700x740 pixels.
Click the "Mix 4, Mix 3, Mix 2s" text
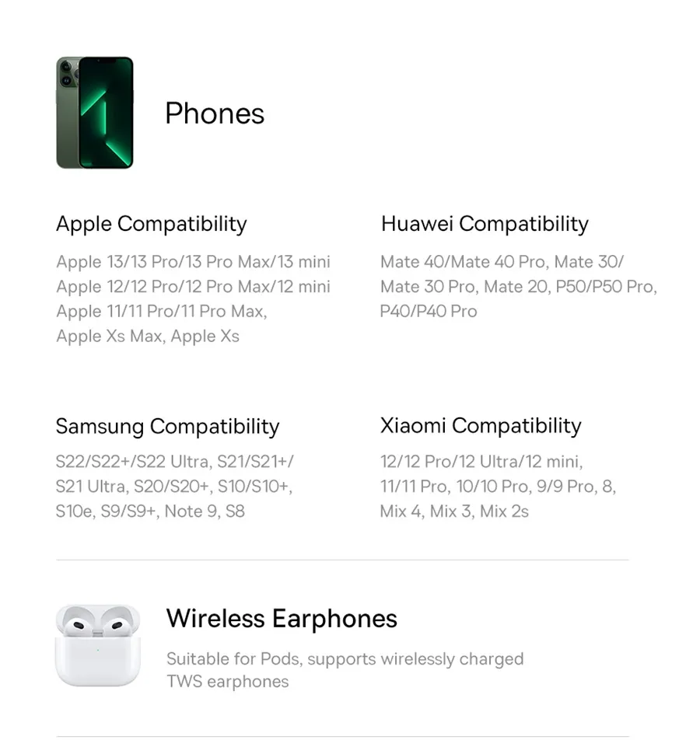pos(454,511)
